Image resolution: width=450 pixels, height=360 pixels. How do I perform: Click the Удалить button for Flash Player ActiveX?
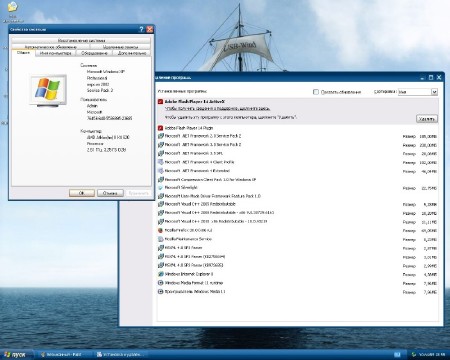pos(427,119)
